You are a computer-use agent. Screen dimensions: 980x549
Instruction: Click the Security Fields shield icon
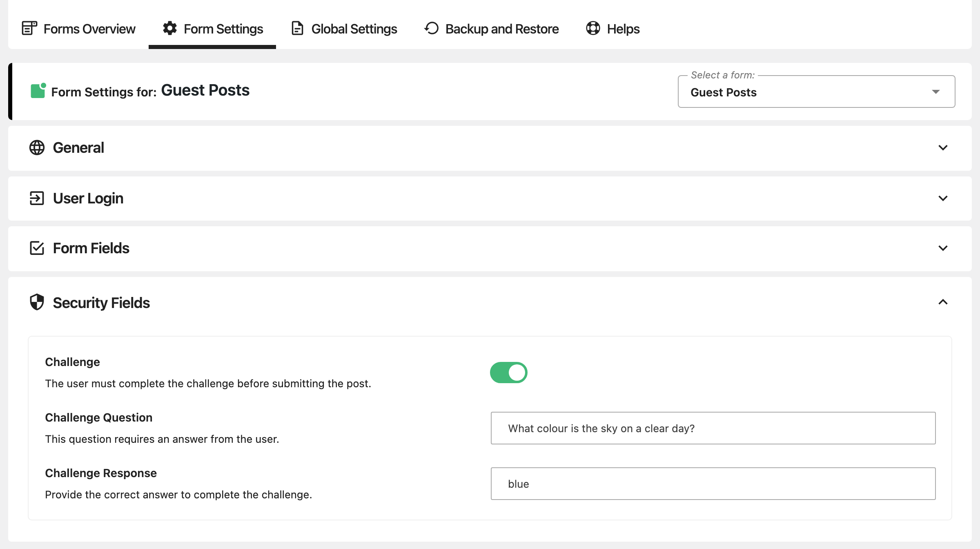pyautogui.click(x=37, y=302)
